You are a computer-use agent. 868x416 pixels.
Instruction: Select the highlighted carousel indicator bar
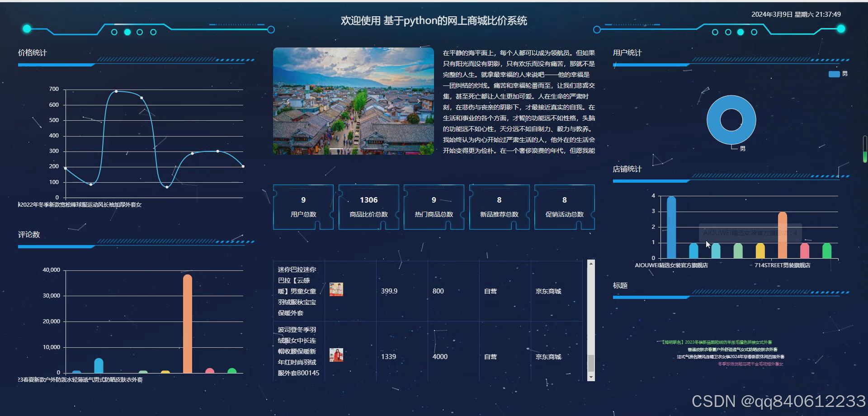click(x=336, y=149)
